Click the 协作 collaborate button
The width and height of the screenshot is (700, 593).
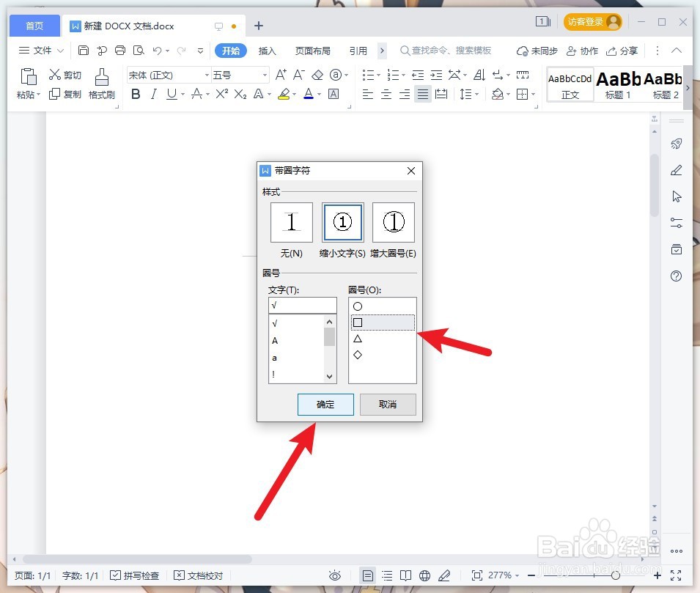(582, 51)
